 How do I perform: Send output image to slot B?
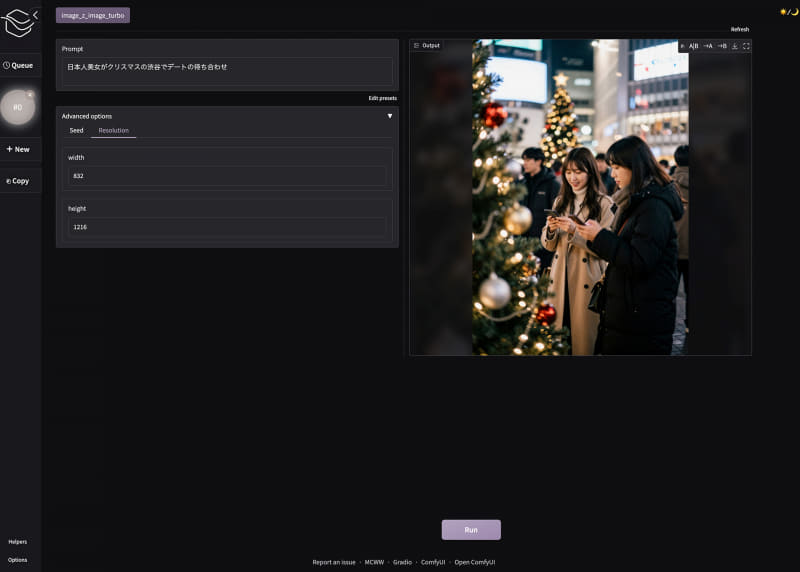point(722,46)
